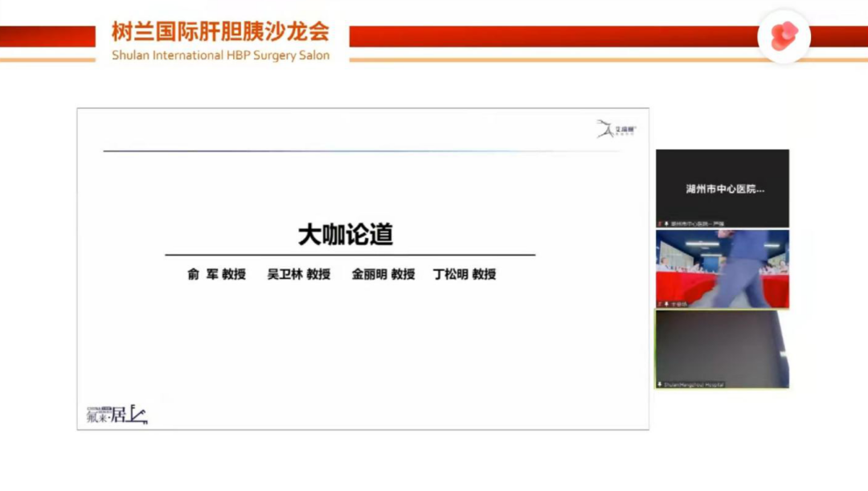Viewport: 868px width, 491px height.
Task: Click the subtitle Shulan International HBP Surgery Salon
Action: click(220, 55)
